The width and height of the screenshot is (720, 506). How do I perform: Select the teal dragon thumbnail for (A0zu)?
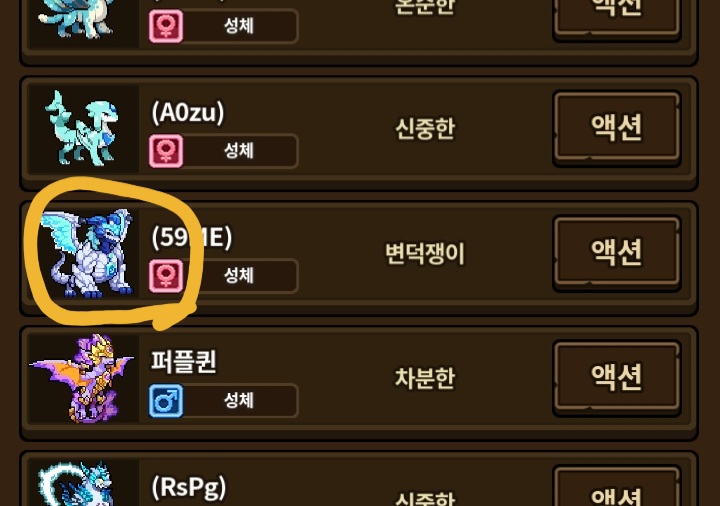83,129
